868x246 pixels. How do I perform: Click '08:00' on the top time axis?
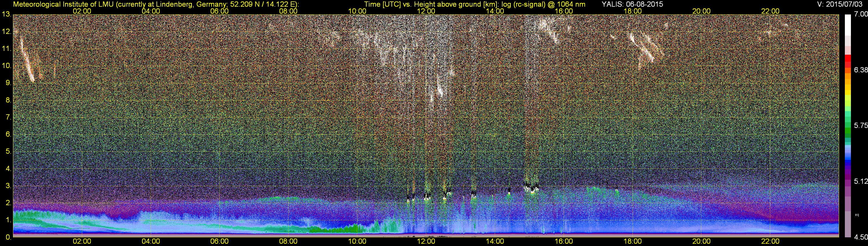click(288, 11)
